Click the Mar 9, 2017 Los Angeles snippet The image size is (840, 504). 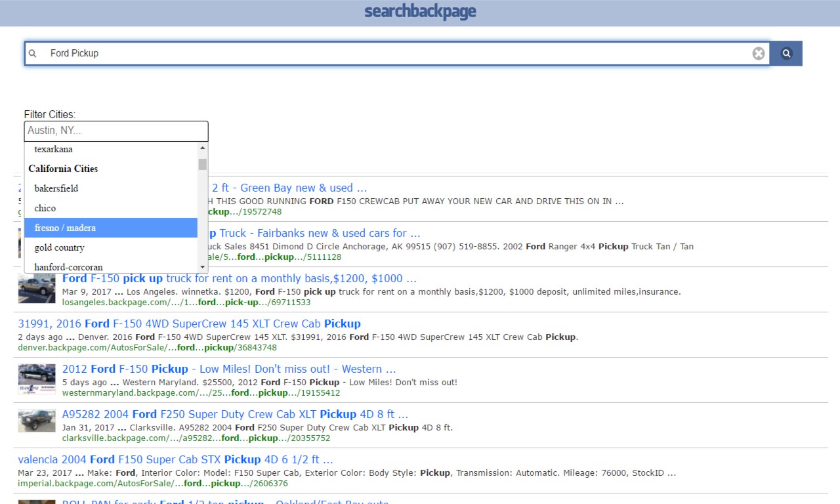coord(371,291)
